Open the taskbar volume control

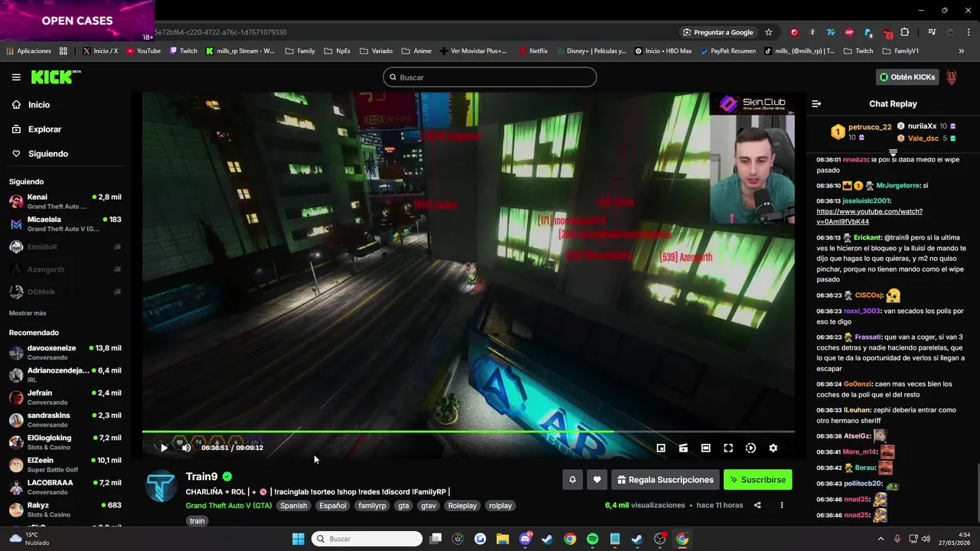tap(926, 539)
